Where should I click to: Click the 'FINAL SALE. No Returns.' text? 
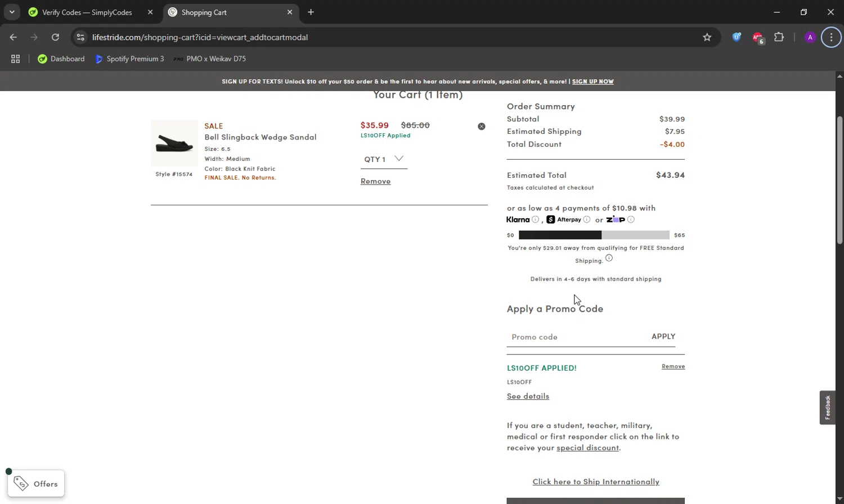[240, 178]
